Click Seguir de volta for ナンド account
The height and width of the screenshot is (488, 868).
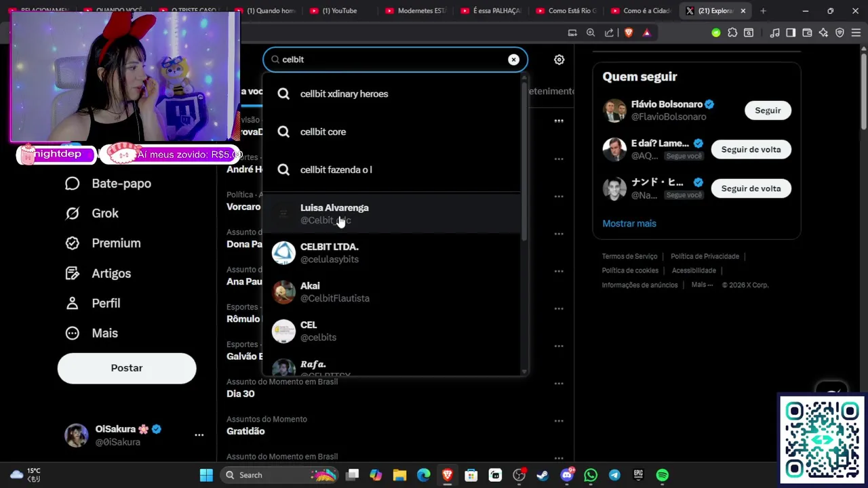751,188
